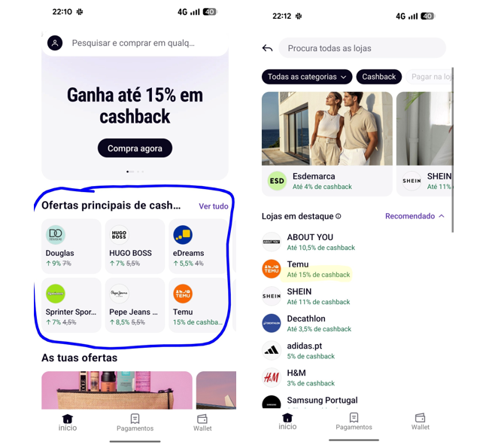Open the Ver tudo link
Image resolution: width=489 pixels, height=448 pixels.
pyautogui.click(x=214, y=206)
